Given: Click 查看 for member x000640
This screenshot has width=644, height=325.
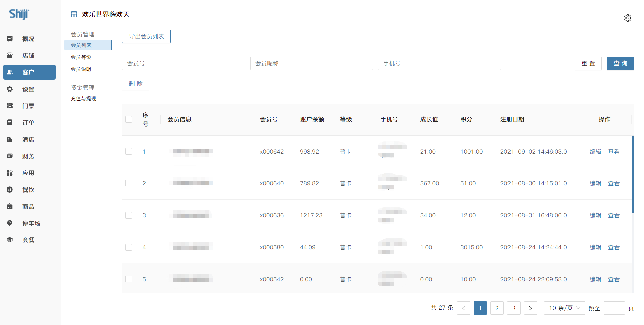Looking at the screenshot, I should point(614,183).
